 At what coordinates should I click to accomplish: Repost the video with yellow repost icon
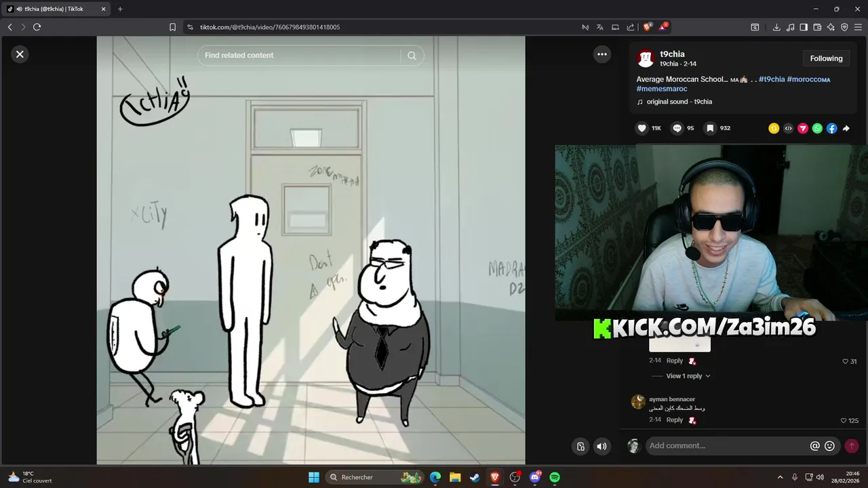coord(774,128)
